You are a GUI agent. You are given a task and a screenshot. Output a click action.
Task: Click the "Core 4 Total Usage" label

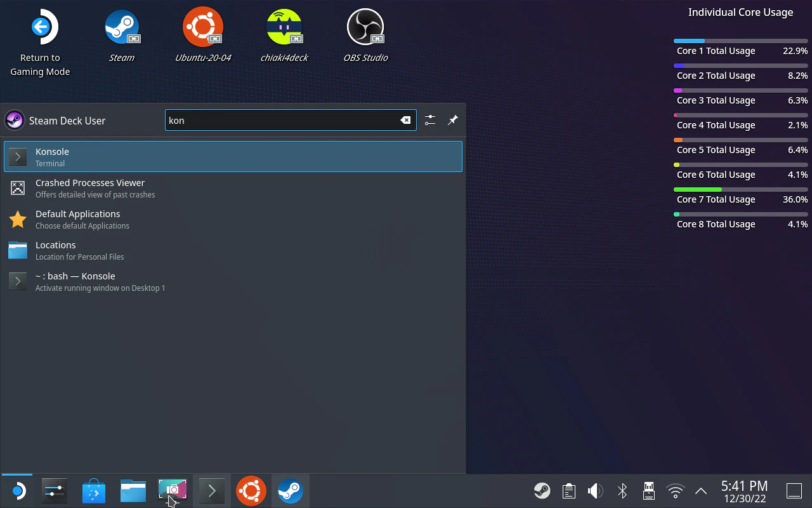pyautogui.click(x=716, y=125)
